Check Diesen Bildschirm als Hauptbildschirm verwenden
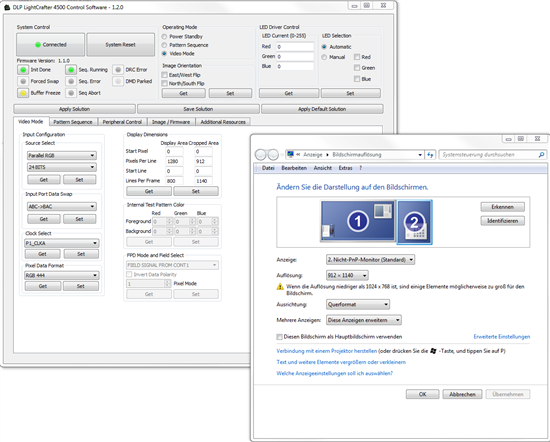Image resolution: width=550 pixels, height=442 pixels. 280,337
